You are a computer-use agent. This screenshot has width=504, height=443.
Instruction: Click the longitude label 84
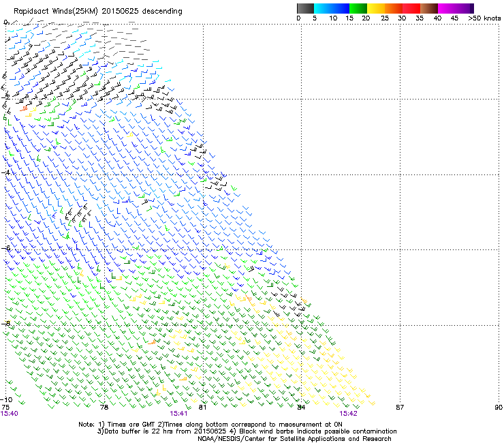pos(301,408)
